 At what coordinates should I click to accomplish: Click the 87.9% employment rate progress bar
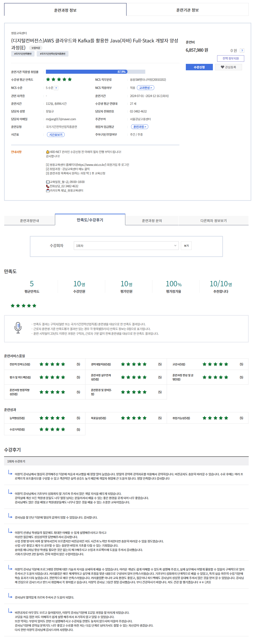click(95, 72)
